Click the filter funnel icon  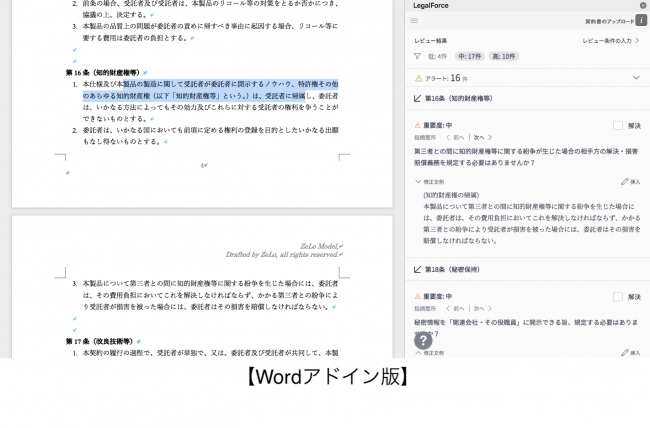(x=418, y=56)
